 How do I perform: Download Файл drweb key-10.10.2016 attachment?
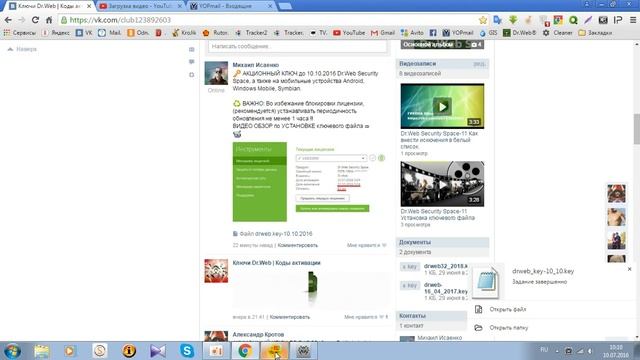click(272, 234)
